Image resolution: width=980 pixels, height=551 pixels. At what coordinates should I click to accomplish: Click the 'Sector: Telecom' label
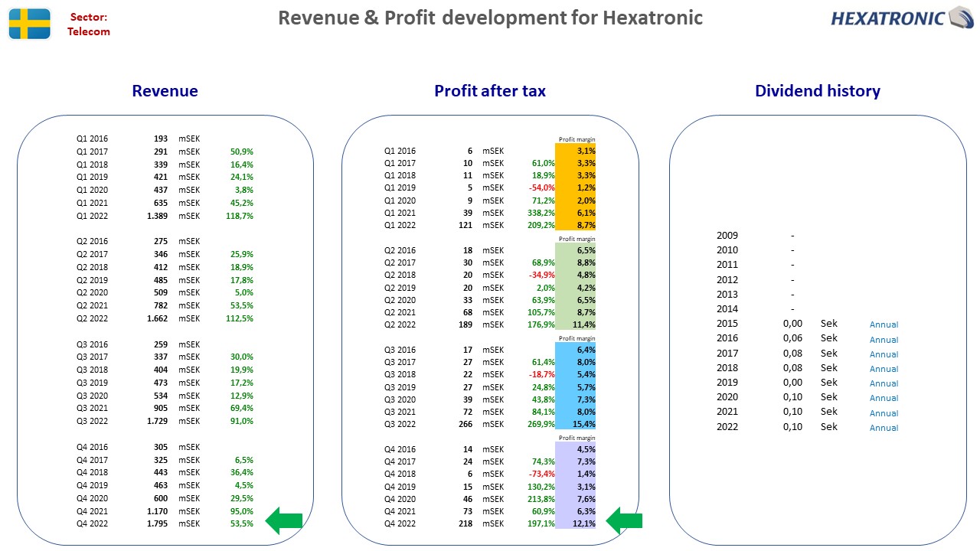pos(89,24)
